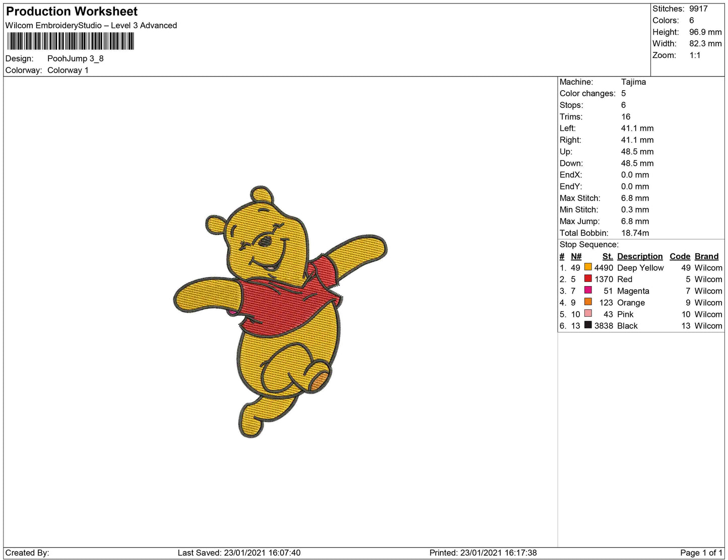The image size is (728, 560).
Task: Click the barcode under the worksheet title
Action: (x=71, y=41)
